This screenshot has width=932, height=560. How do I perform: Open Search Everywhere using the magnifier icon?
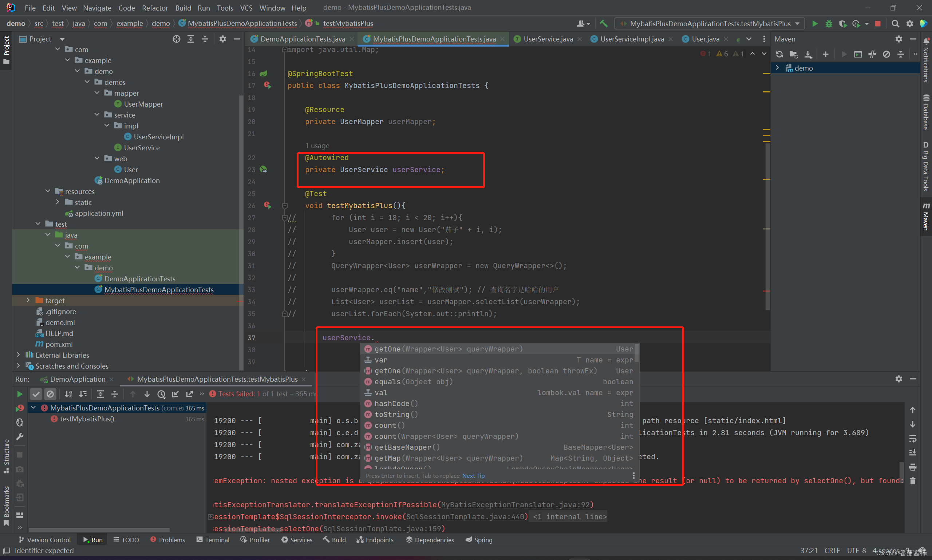tap(895, 24)
